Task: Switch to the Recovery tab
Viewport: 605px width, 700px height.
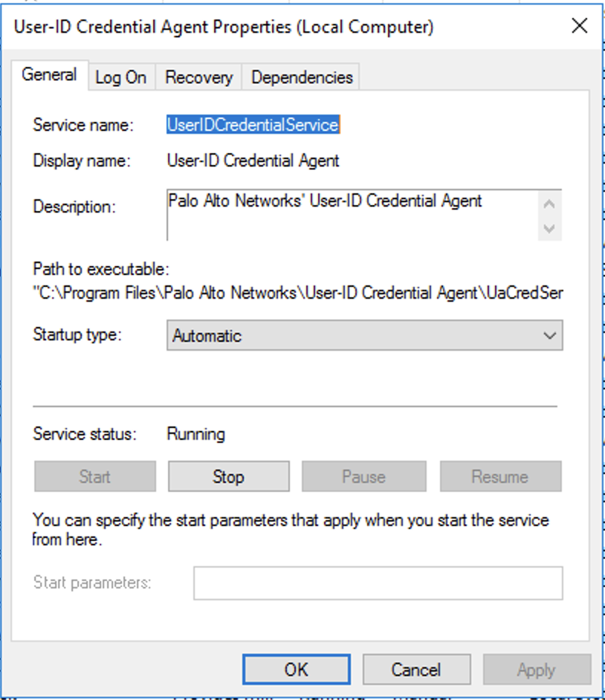Action: [x=198, y=77]
